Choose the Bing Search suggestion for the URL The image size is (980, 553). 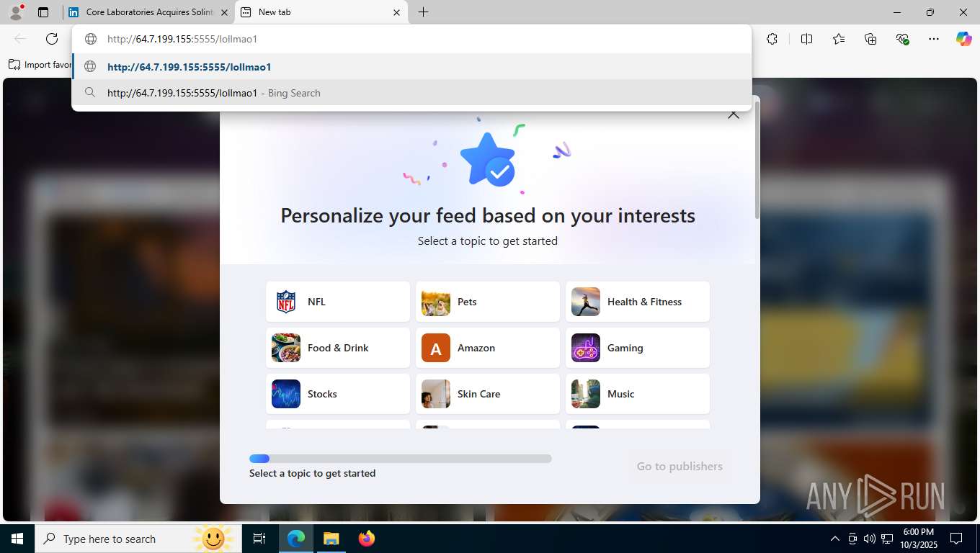411,93
